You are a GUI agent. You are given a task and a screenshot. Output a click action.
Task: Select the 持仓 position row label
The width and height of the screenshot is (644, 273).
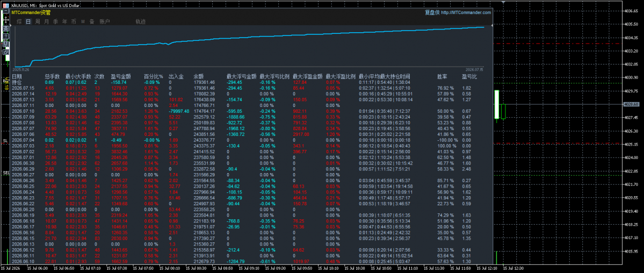coord(17,82)
